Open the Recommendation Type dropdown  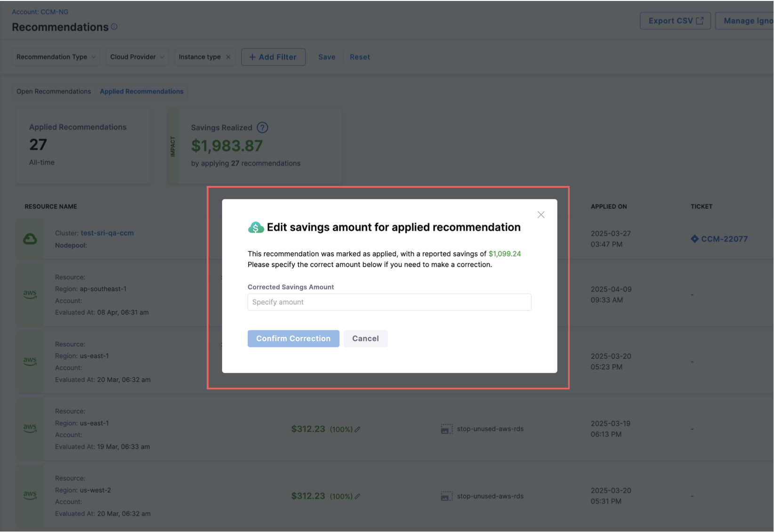coord(56,57)
